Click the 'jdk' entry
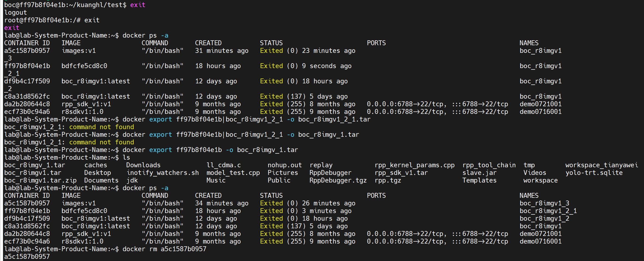 coord(132,180)
